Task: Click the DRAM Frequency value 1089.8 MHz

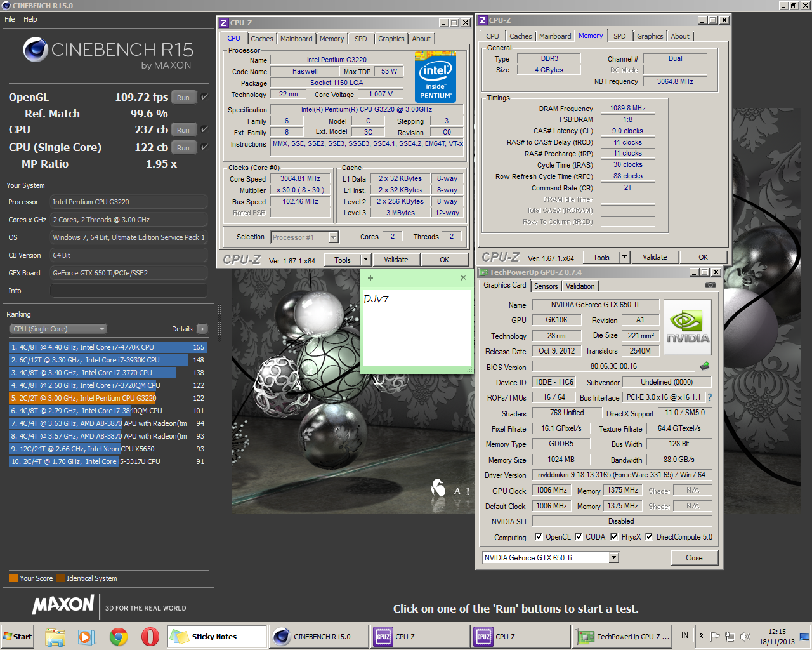Action: click(x=627, y=108)
